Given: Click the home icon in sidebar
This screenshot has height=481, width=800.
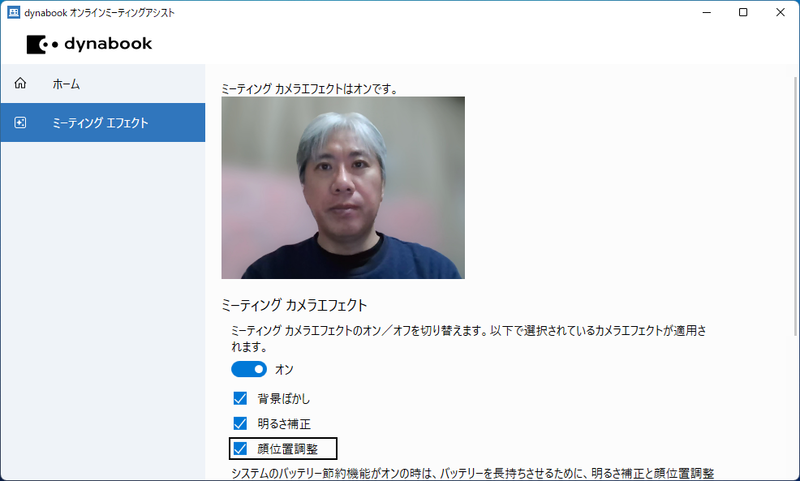Looking at the screenshot, I should [x=20, y=83].
